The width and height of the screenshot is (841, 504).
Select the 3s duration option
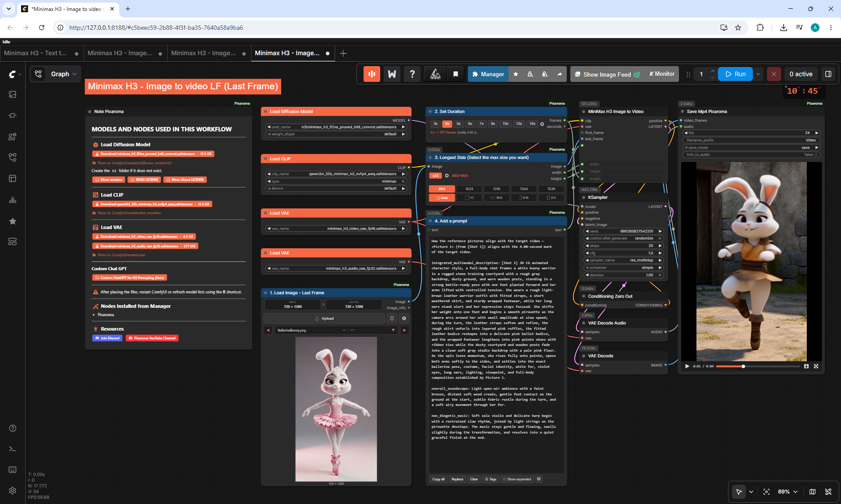[x=435, y=124]
